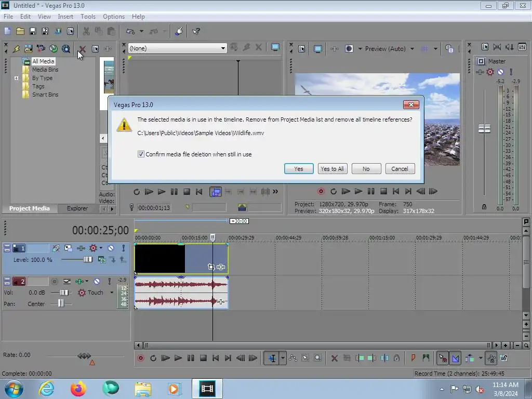Adjust audio track Pan slider
The height and width of the screenshot is (399, 532).
click(61, 303)
